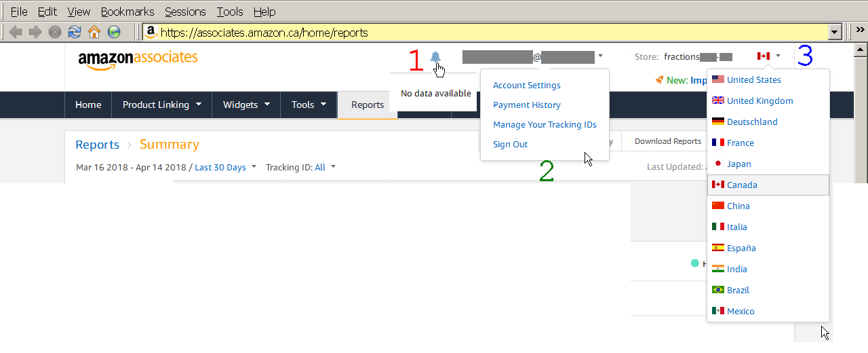The height and width of the screenshot is (353, 868).
Task: Choose the United Kingdom flag entry
Action: 718,100
